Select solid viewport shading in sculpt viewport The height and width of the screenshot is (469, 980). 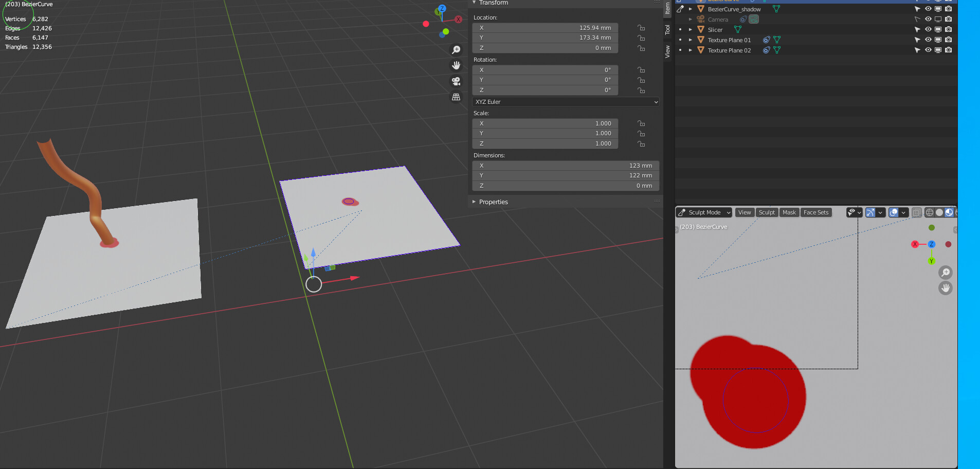tap(939, 212)
